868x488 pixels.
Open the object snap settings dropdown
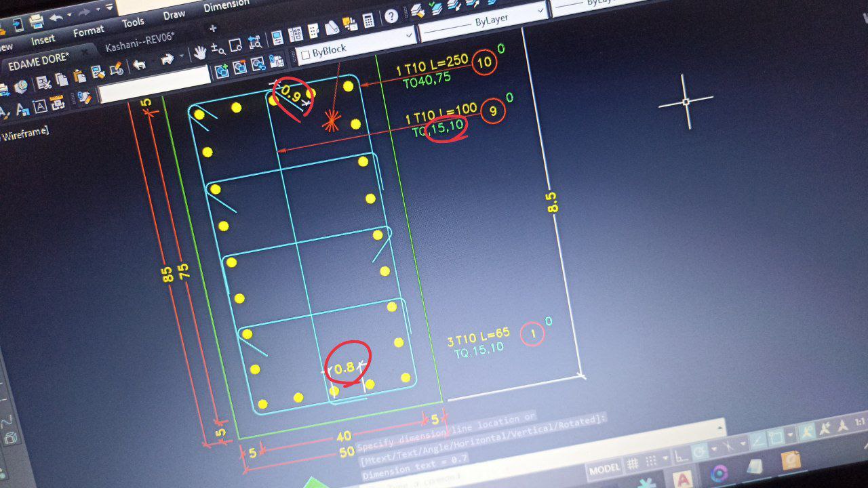click(790, 434)
